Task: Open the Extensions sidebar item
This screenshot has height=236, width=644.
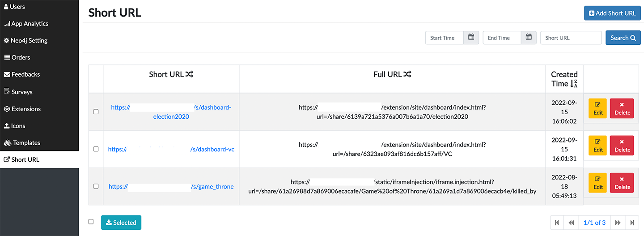Action: coord(26,109)
